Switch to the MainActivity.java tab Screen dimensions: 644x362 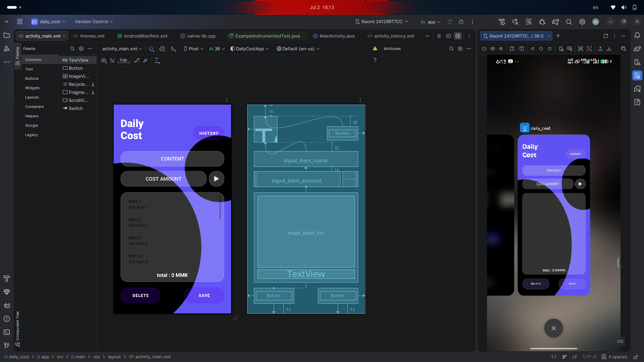click(x=334, y=36)
